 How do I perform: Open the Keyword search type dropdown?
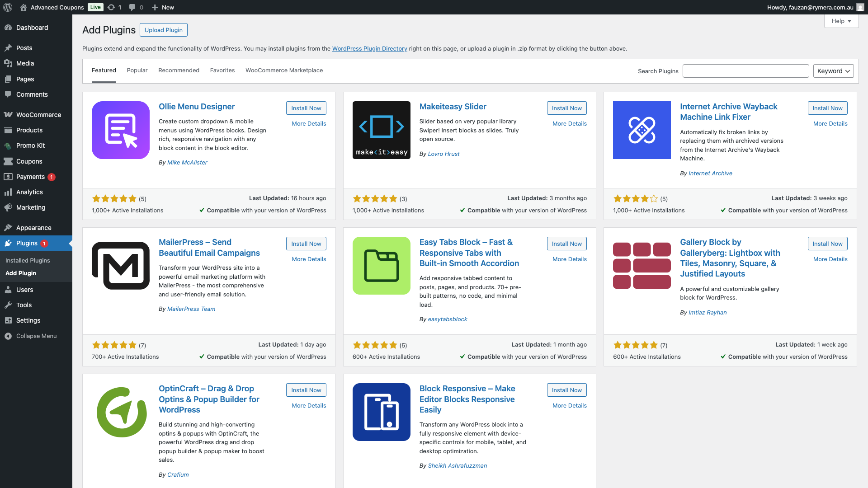coord(833,71)
